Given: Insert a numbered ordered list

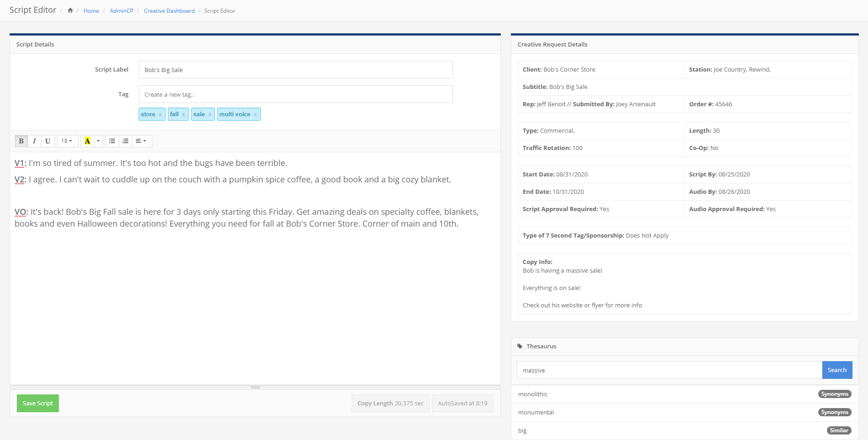Looking at the screenshot, I should tap(125, 141).
